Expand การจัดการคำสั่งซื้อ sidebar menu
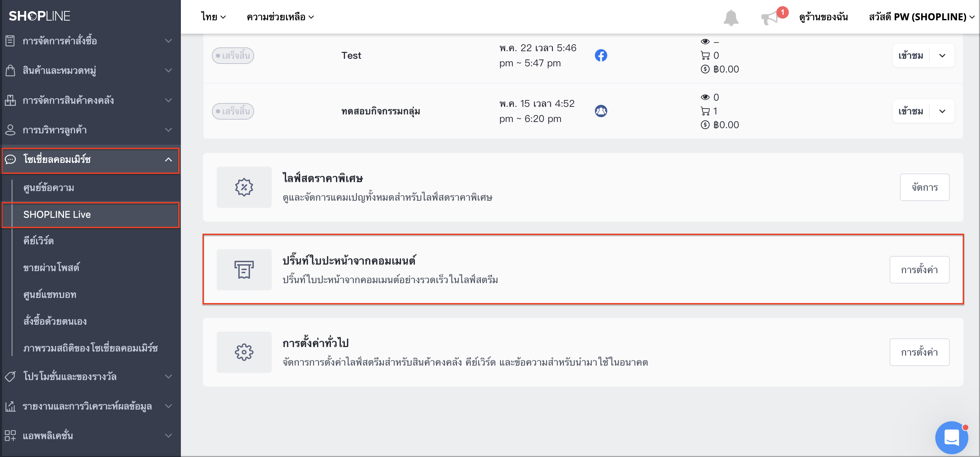 click(x=90, y=41)
